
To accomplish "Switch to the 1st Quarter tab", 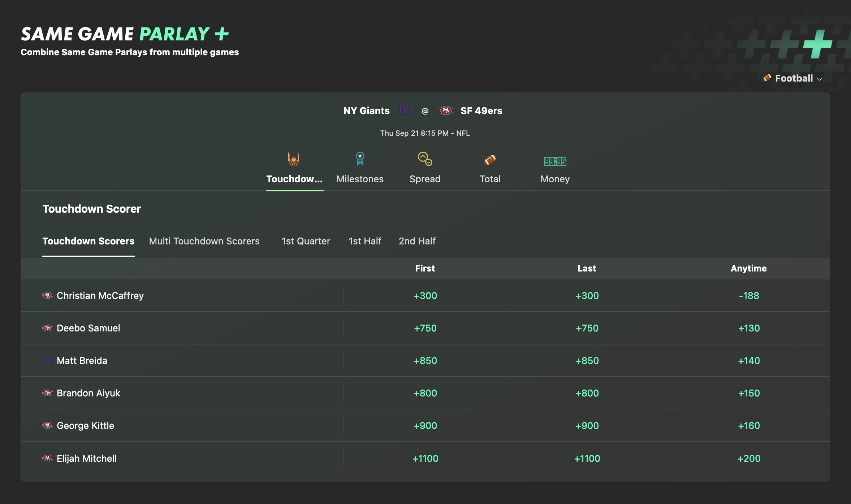I will pos(306,240).
